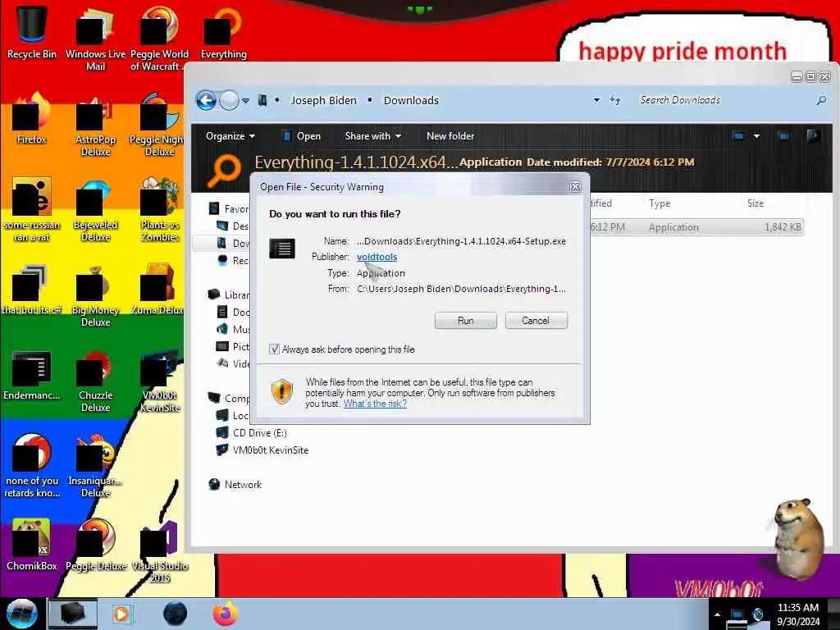Open Big Money Deluxe desktop icon

click(95, 295)
